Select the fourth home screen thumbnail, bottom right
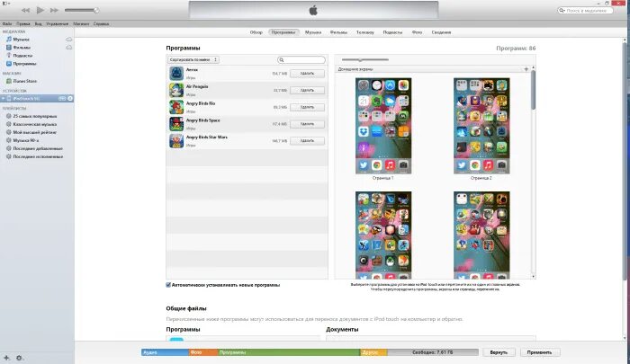Image resolution: width=630 pixels, height=364 pixels. point(481,235)
